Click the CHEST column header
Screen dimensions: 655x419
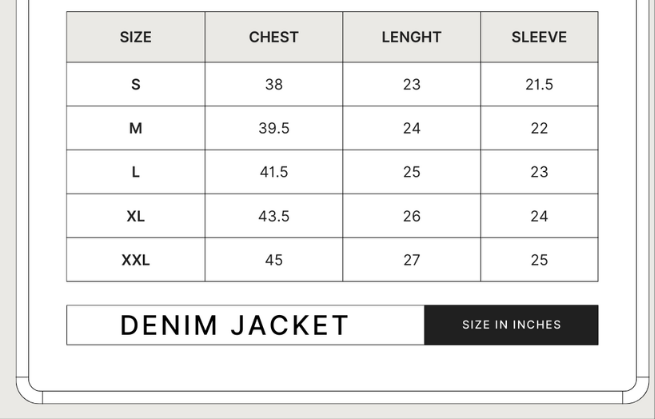[274, 37]
